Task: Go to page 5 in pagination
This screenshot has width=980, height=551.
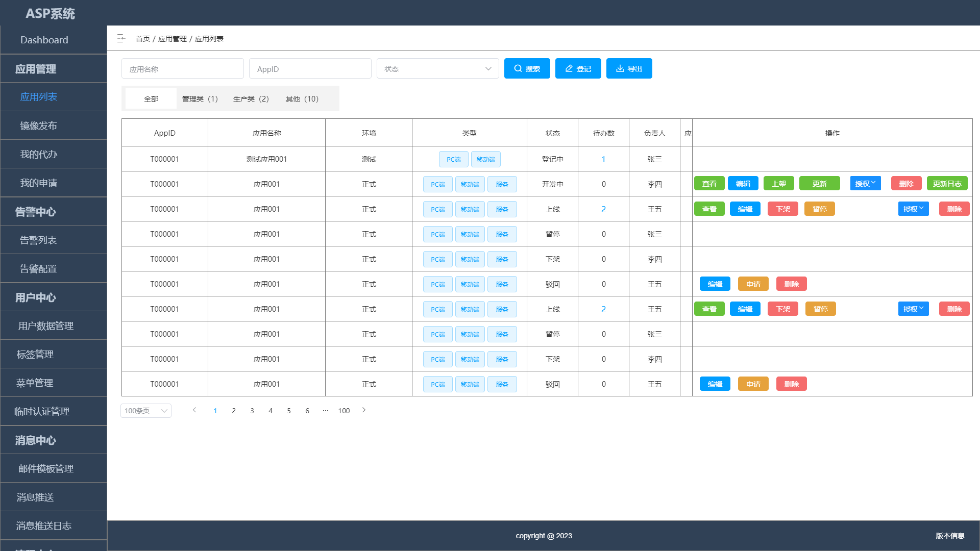Action: (x=289, y=411)
